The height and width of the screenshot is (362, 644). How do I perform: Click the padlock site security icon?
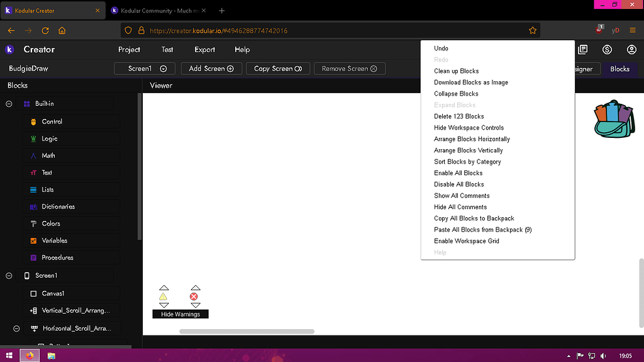[142, 30]
